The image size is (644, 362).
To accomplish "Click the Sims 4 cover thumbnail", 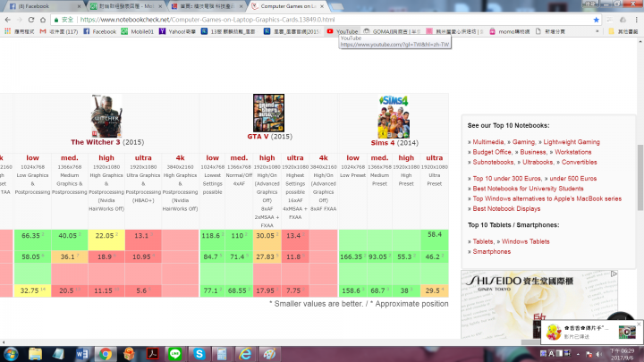I will coord(394,116).
